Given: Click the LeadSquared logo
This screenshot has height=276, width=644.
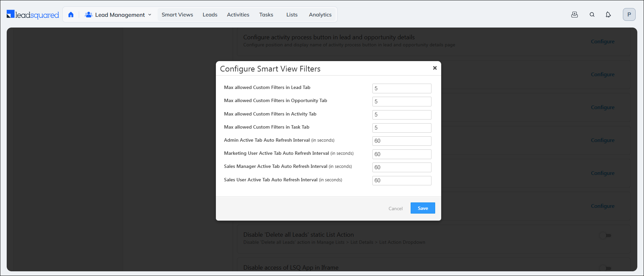Looking at the screenshot, I should pos(33,14).
